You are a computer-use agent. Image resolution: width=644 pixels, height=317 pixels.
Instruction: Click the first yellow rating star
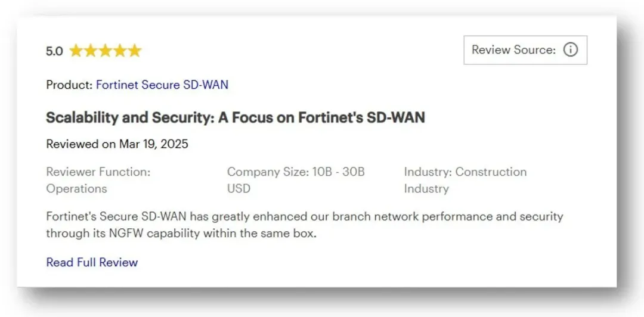pyautogui.click(x=76, y=51)
